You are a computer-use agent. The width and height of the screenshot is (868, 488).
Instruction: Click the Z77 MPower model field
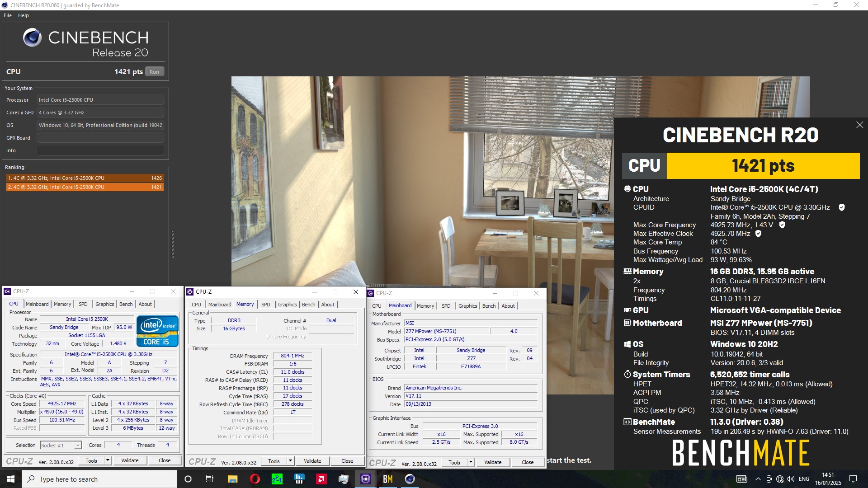[446, 331]
